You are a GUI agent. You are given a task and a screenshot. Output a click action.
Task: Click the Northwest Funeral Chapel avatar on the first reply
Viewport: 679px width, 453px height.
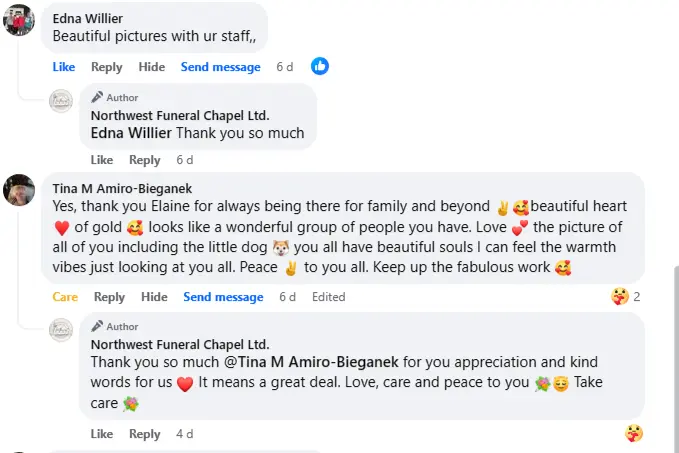pyautogui.click(x=62, y=100)
